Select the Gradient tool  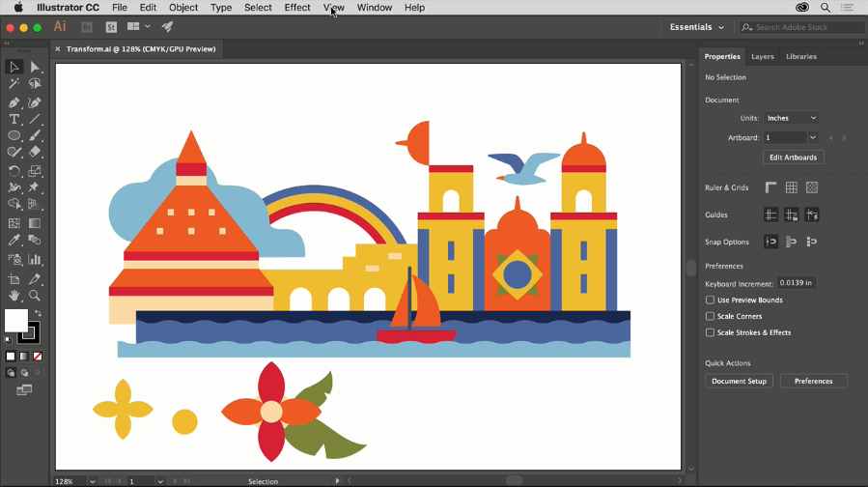coord(35,223)
